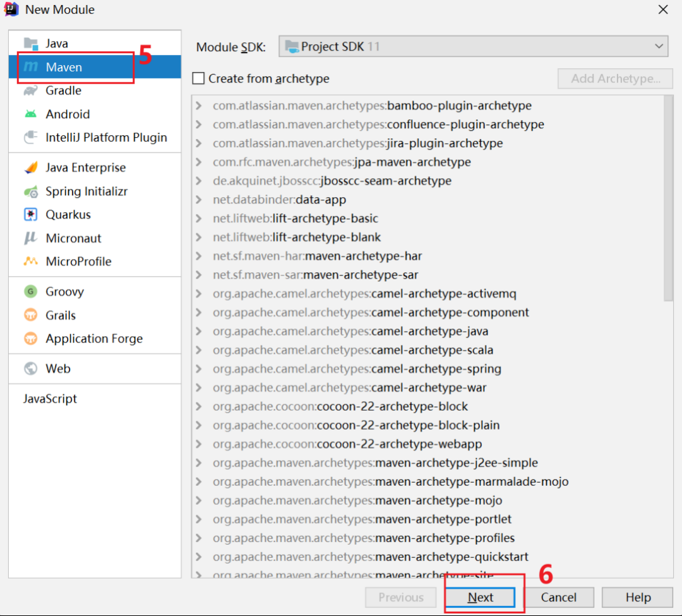Viewport: 682px width, 616px height.
Task: Select Application Forge module type text
Action: pyautogui.click(x=94, y=339)
